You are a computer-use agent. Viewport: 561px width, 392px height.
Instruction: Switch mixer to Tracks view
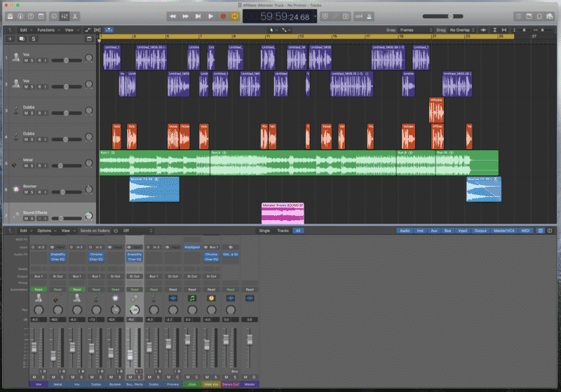coord(283,231)
